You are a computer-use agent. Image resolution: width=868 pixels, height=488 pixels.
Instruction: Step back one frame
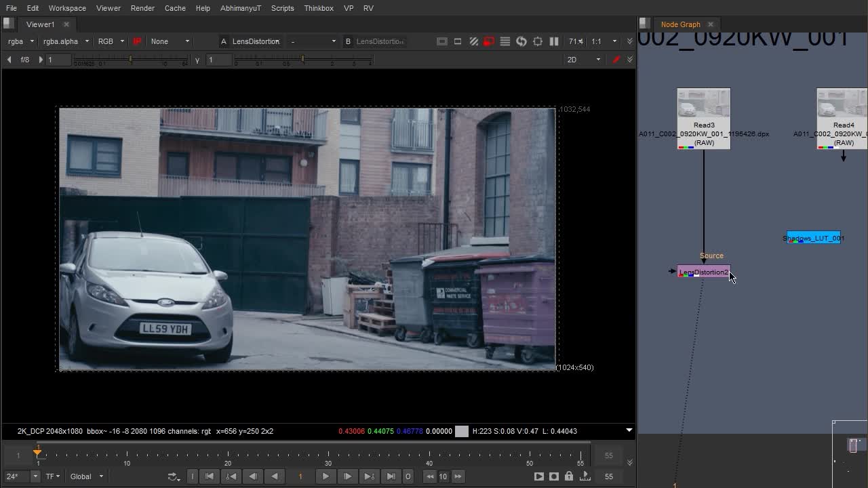click(253, 476)
